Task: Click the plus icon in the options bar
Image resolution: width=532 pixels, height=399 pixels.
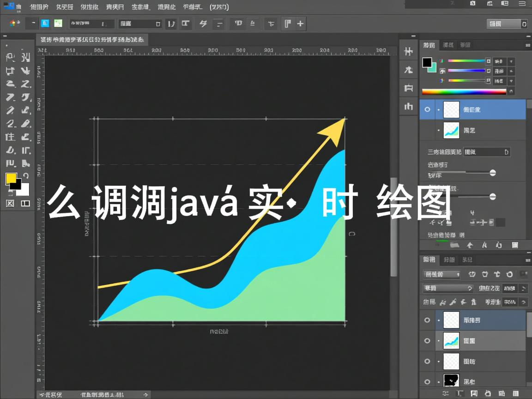Action: click(x=301, y=24)
